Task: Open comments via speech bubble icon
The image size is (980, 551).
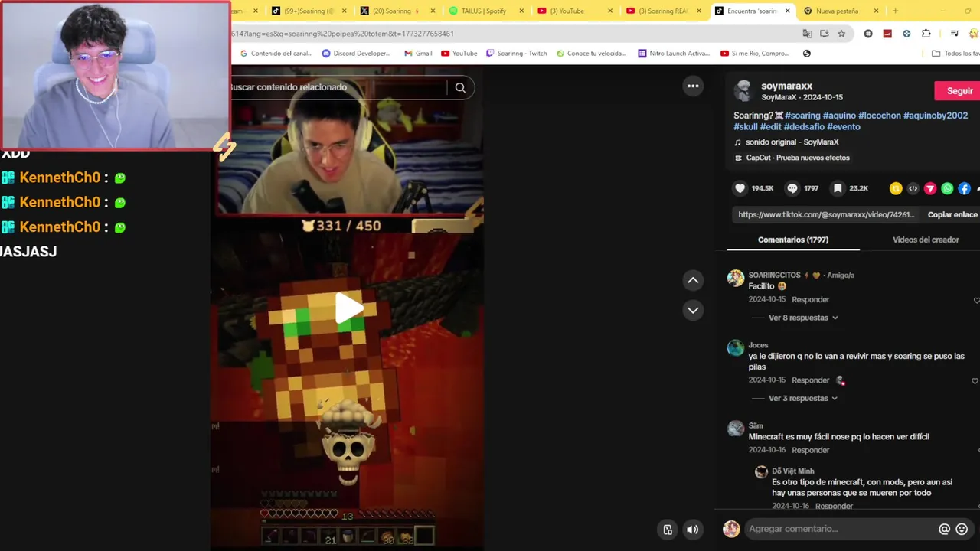Action: pos(792,188)
